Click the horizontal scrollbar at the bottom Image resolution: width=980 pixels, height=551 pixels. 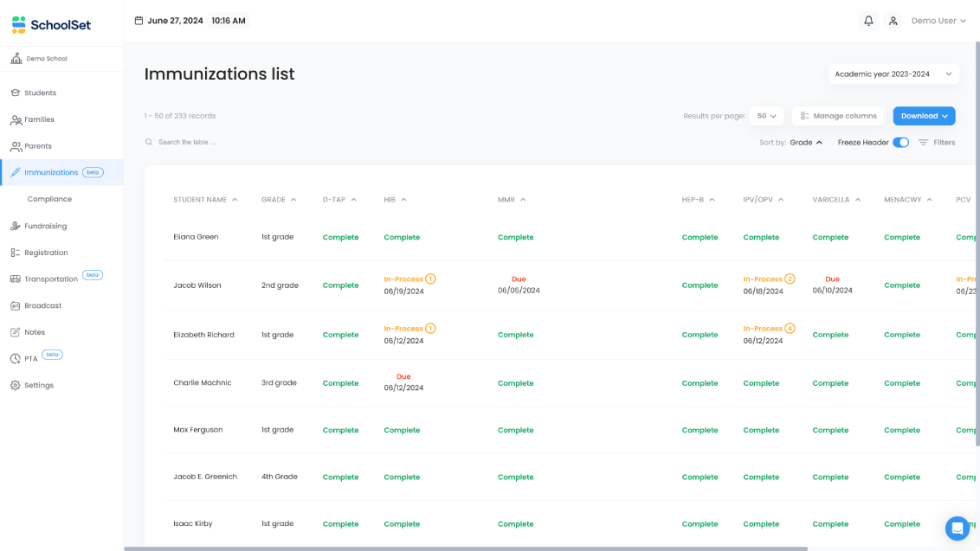click(x=466, y=548)
